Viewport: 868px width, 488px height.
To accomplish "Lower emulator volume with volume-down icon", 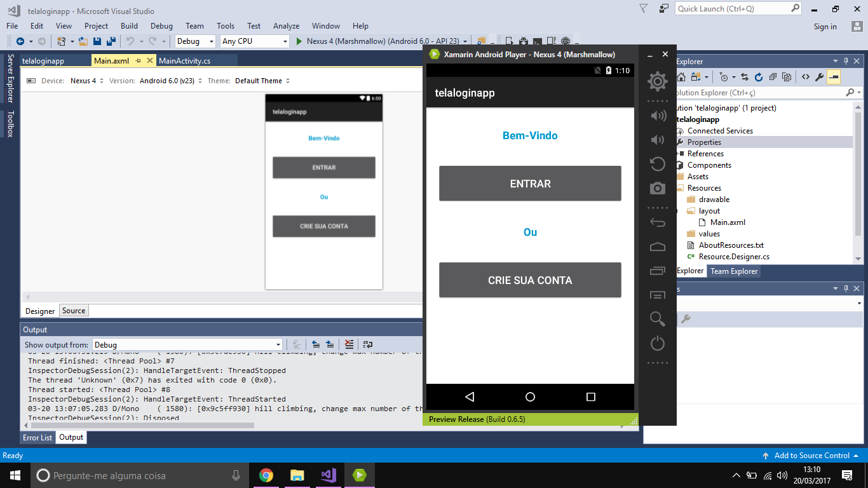I will [x=658, y=140].
